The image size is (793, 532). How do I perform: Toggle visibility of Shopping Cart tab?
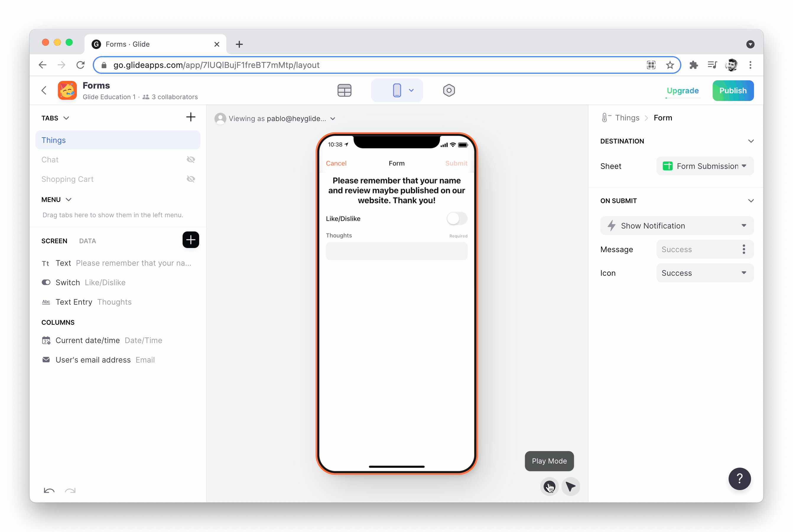(191, 179)
